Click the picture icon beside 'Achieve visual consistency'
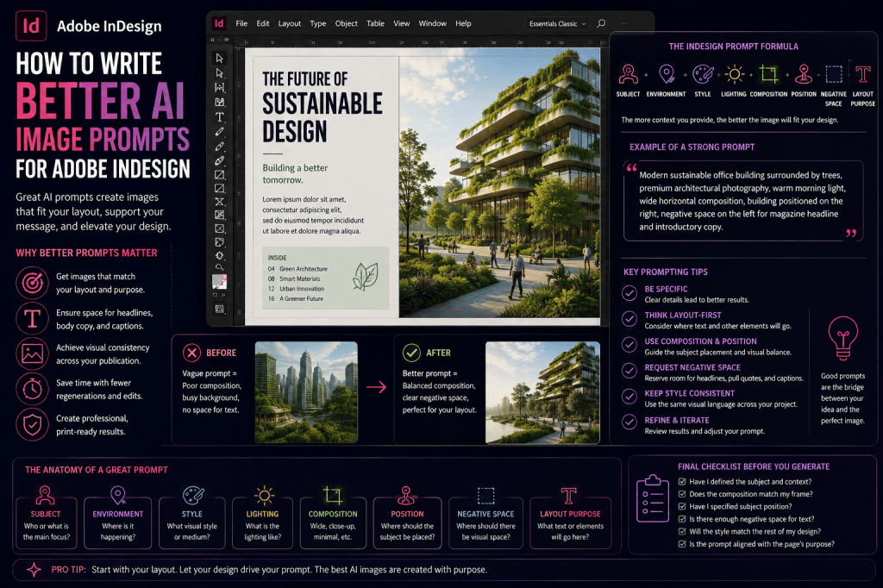The width and height of the screenshot is (883, 588). tap(32, 353)
